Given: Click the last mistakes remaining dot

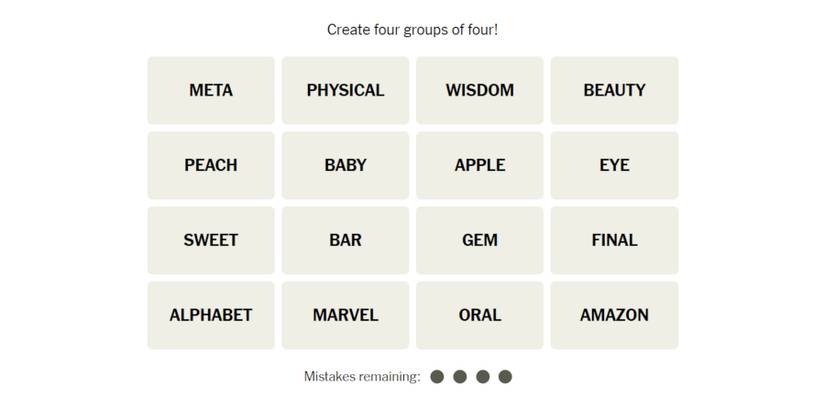Looking at the screenshot, I should pos(505,377).
